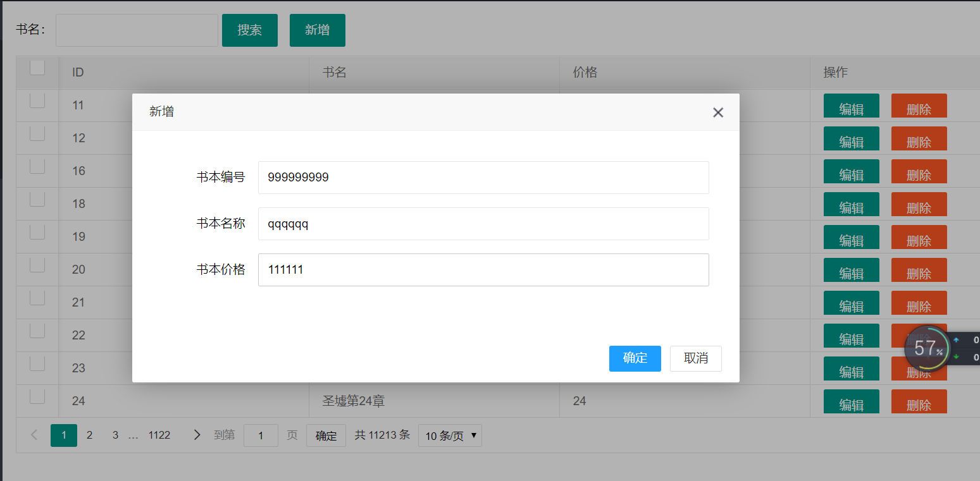Click 删除 for row ID 24
Viewport: 980px width, 481px height.
point(919,401)
